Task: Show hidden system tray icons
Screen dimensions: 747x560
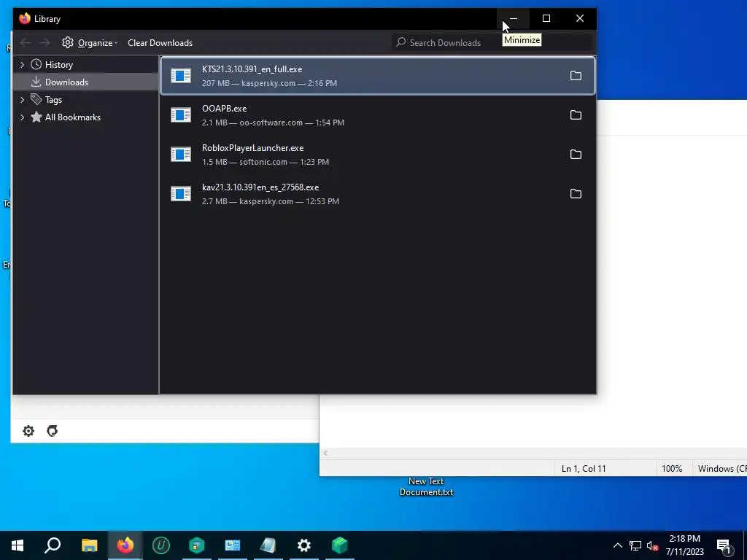Action: (x=617, y=545)
